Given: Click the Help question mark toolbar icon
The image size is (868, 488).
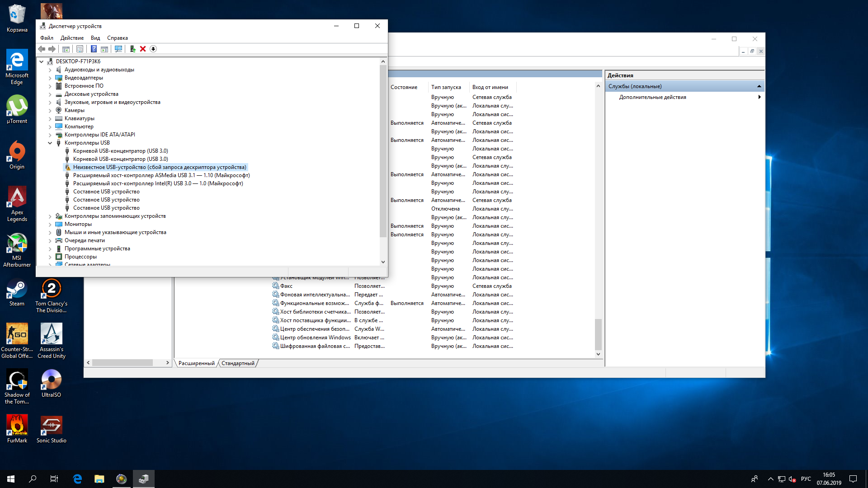Looking at the screenshot, I should 94,49.
